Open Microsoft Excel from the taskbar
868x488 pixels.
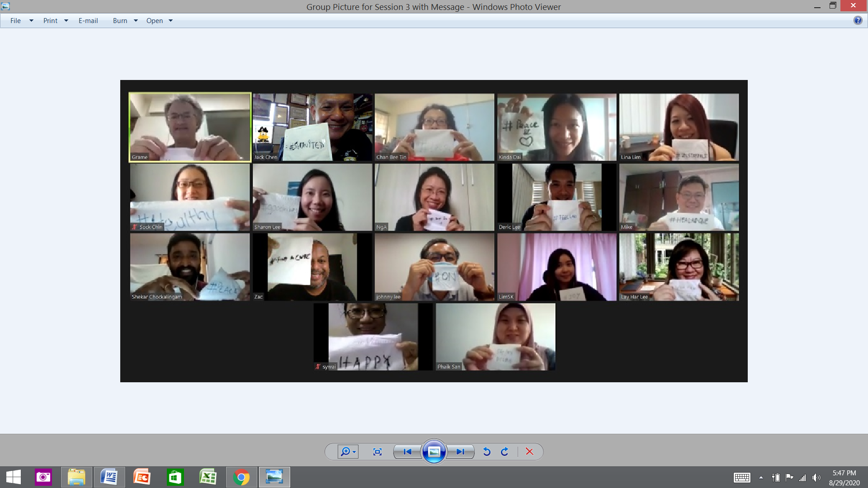[208, 477]
